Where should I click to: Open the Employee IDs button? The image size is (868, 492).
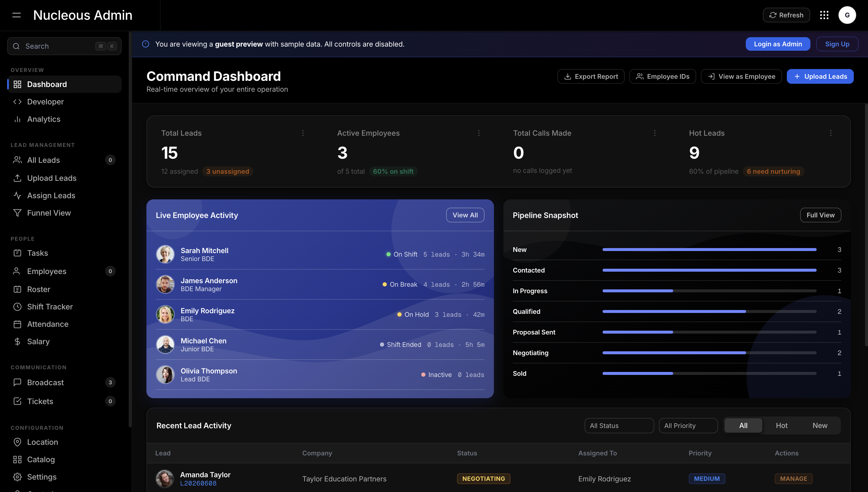tap(663, 76)
